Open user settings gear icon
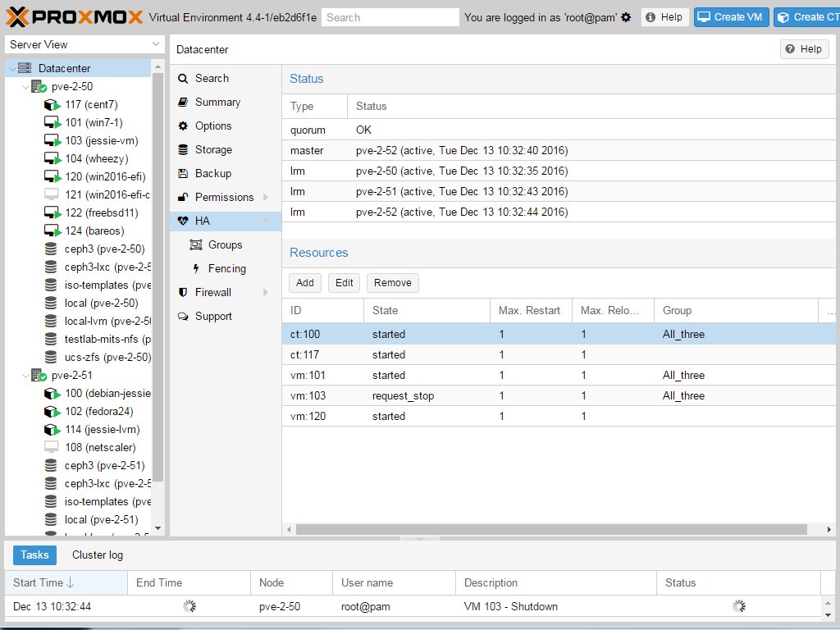Image resolution: width=840 pixels, height=630 pixels. [x=626, y=18]
